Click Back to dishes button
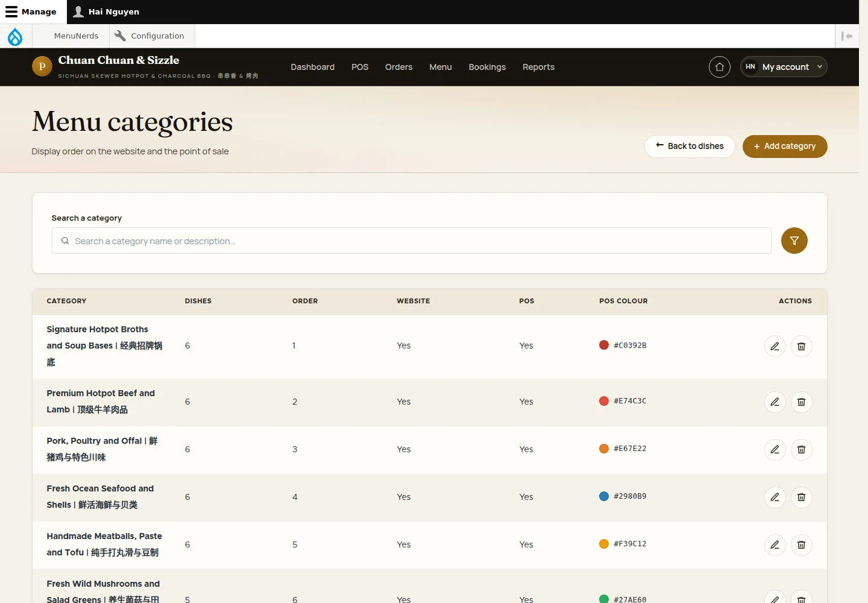This screenshot has height=603, width=868. (690, 147)
